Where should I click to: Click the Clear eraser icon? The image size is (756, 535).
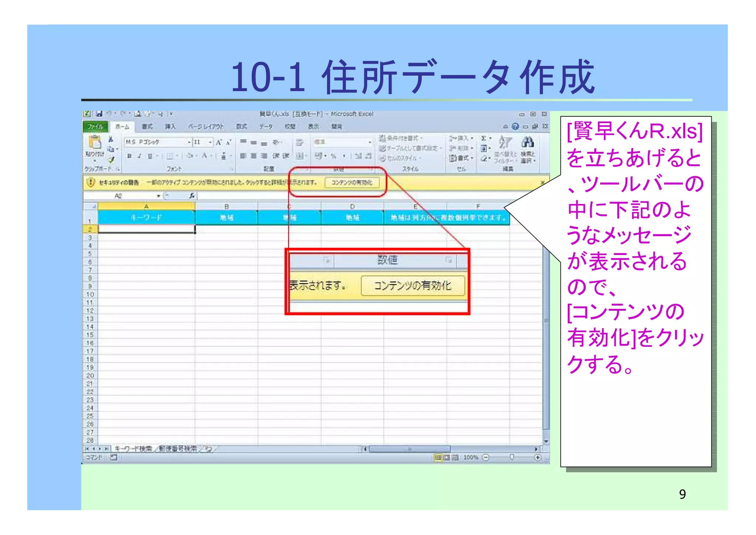[484, 159]
